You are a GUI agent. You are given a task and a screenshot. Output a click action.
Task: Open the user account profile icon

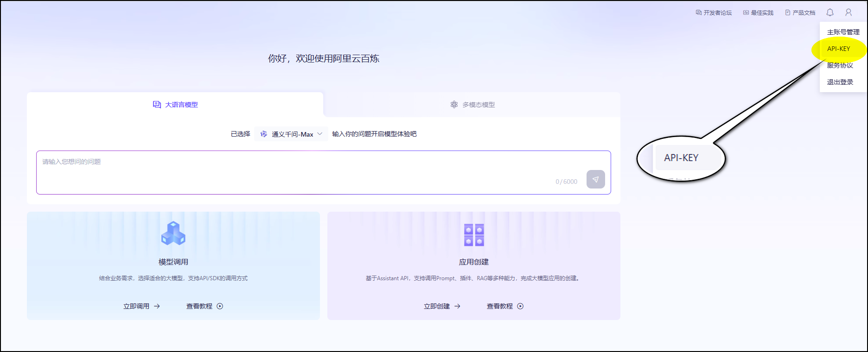[849, 13]
